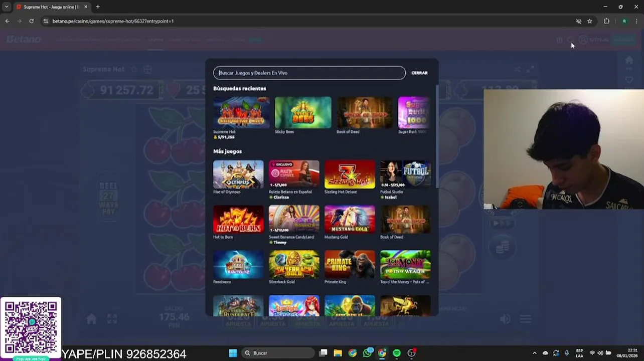Screen dimensions: 644x361
Task: Open the Wi-Fi network tray icon
Action: click(592, 353)
